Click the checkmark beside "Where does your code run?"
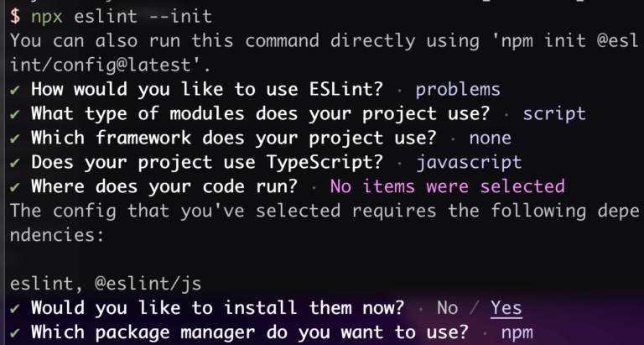 [x=14, y=186]
